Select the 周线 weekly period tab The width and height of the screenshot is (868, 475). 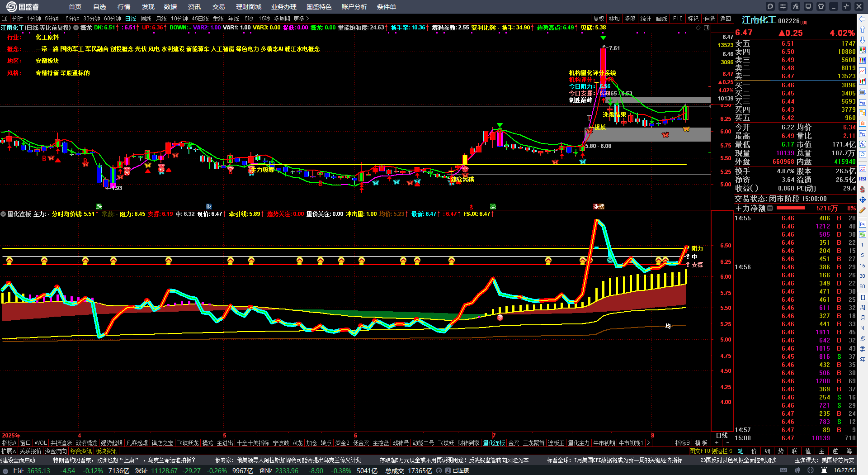pos(146,19)
